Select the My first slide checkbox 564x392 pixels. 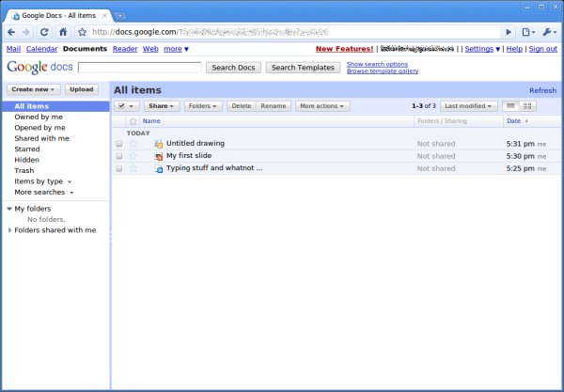[119, 156]
